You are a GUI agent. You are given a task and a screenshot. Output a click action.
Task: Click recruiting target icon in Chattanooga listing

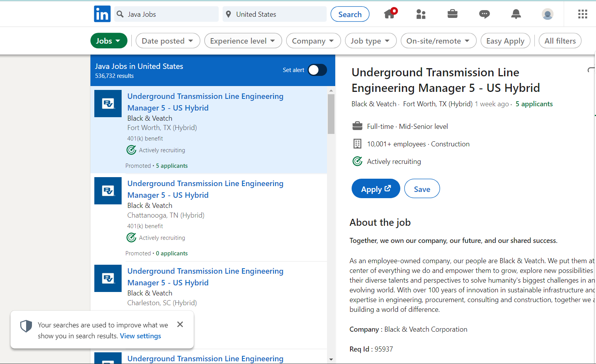(x=131, y=237)
